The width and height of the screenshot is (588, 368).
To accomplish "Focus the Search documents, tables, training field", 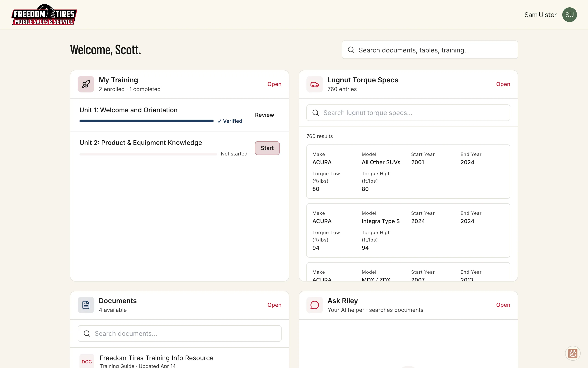I will (430, 50).
